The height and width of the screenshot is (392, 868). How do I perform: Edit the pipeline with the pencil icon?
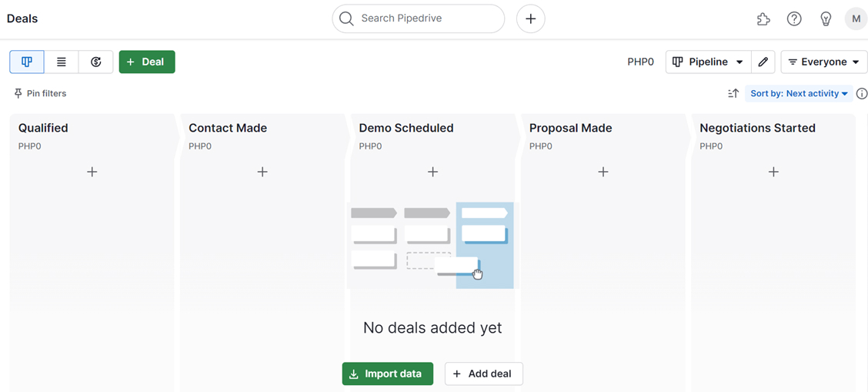pos(763,62)
